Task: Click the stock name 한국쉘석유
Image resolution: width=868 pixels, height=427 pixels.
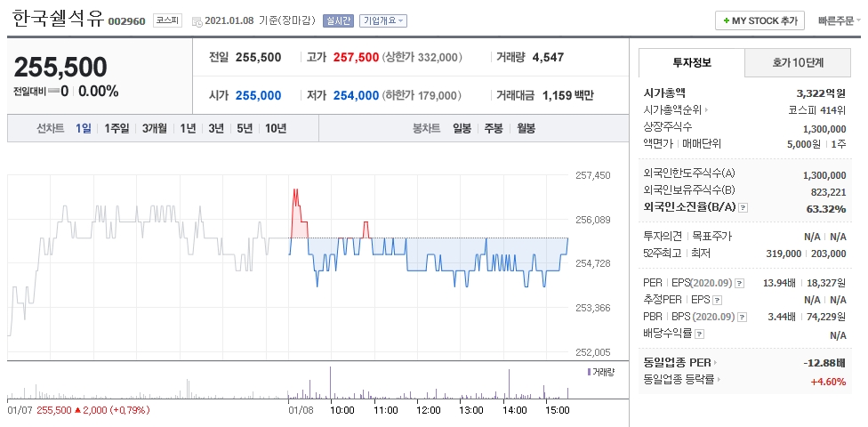Action: (x=58, y=19)
